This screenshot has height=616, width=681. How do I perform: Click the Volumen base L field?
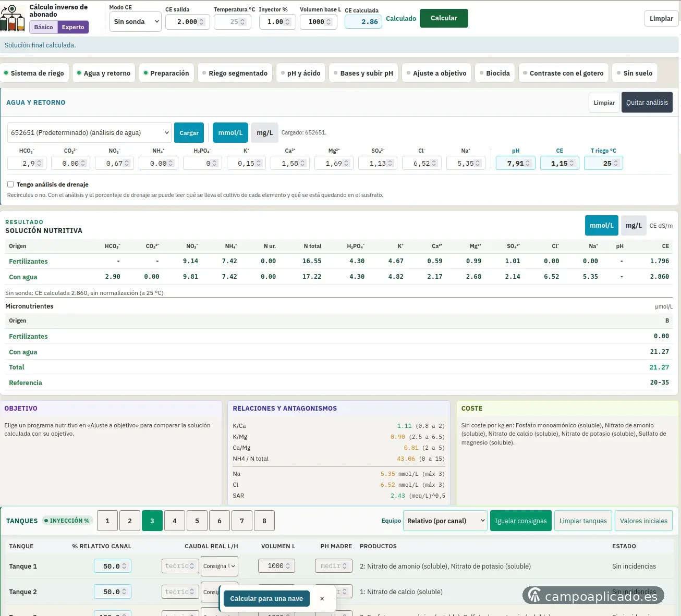[x=318, y=22]
